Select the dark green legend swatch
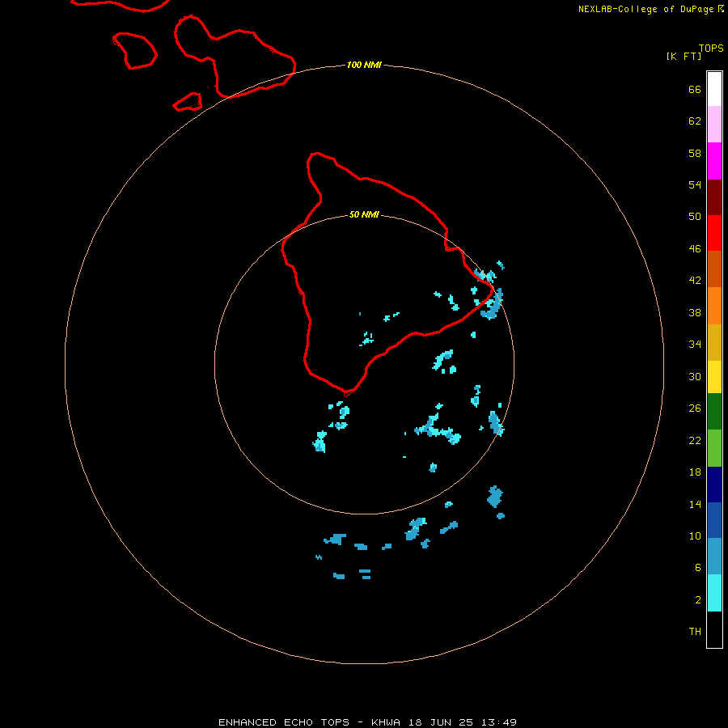Image resolution: width=728 pixels, height=728 pixels. pos(714,412)
